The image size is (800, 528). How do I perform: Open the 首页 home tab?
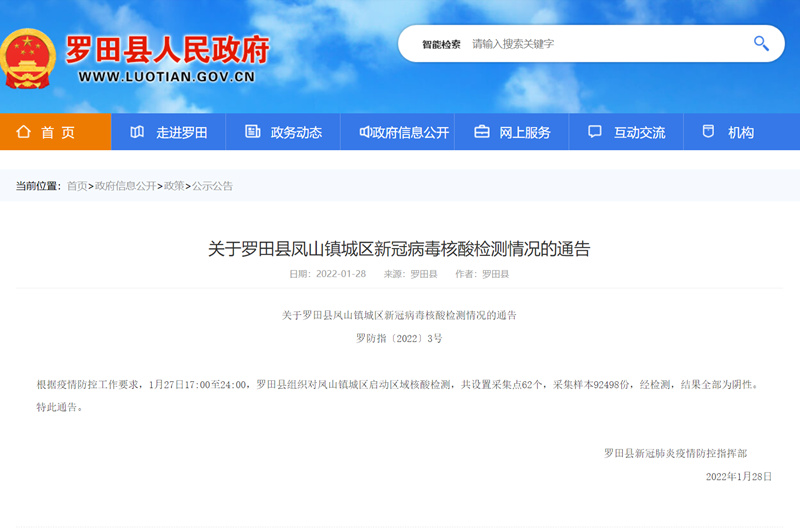58,132
